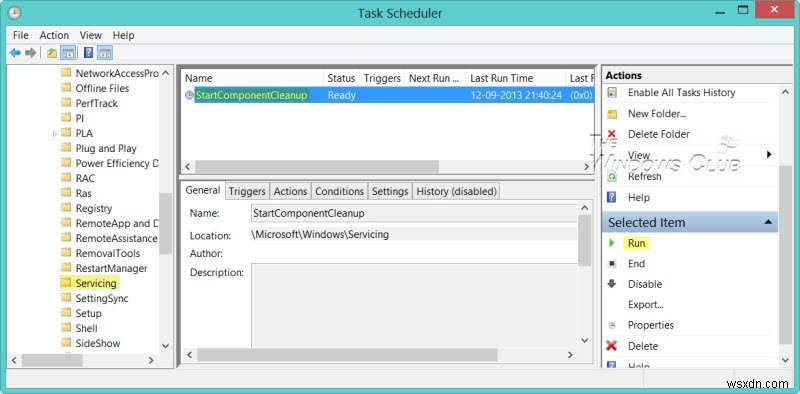Switch to the Settings tab
This screenshot has width=800, height=394.
(x=390, y=191)
